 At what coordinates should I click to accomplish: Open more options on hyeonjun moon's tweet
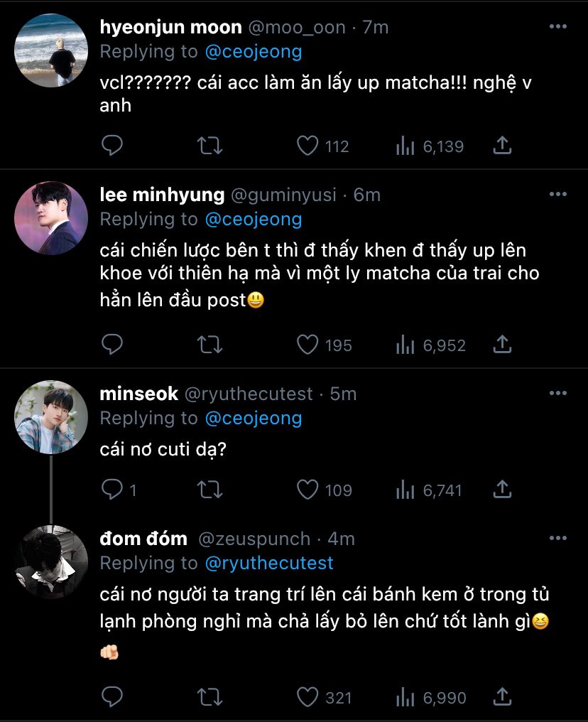[558, 27]
